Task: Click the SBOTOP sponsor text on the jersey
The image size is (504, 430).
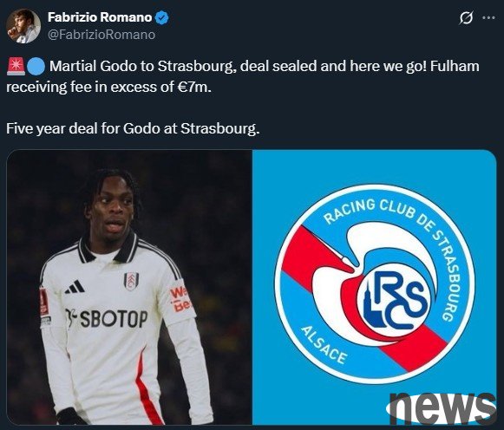Action: click(x=107, y=318)
